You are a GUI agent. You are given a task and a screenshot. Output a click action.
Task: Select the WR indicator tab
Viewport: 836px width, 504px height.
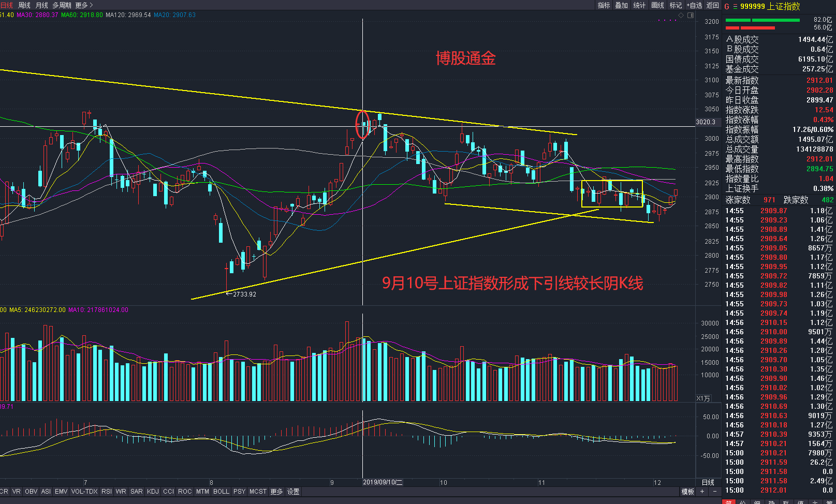point(121,492)
